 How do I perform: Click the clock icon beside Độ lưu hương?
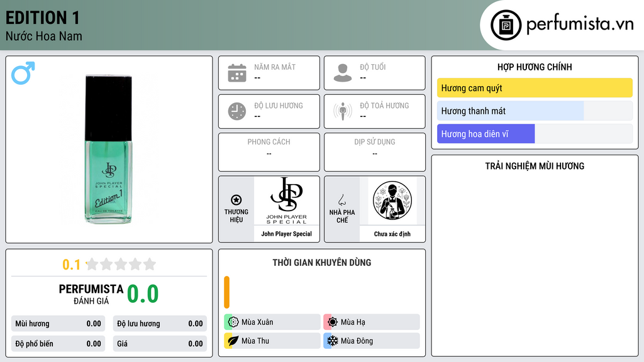(237, 111)
